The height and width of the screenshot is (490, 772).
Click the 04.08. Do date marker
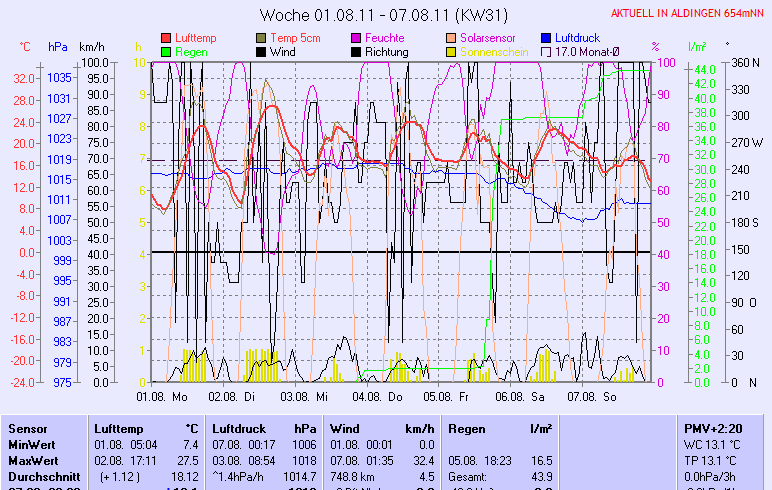click(x=380, y=396)
